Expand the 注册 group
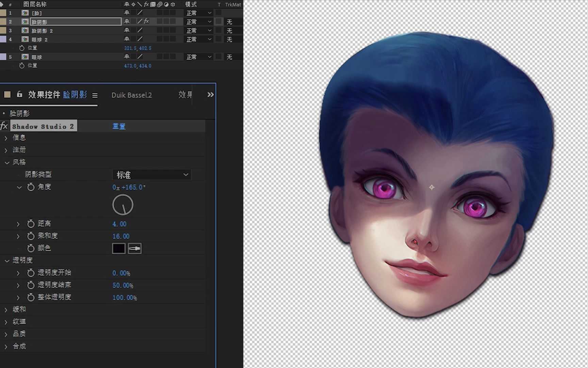The height and width of the screenshot is (368, 588). click(x=6, y=150)
